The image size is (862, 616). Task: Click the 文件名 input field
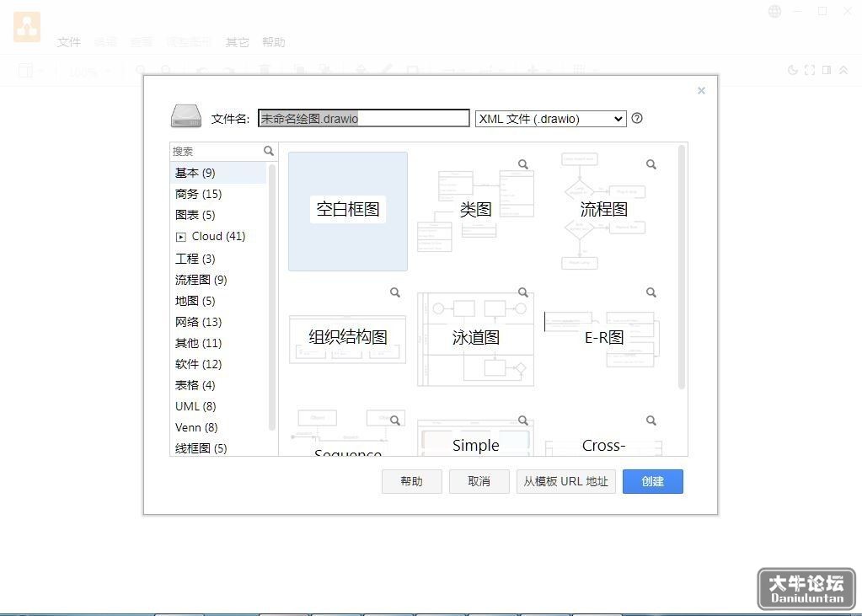pos(364,118)
